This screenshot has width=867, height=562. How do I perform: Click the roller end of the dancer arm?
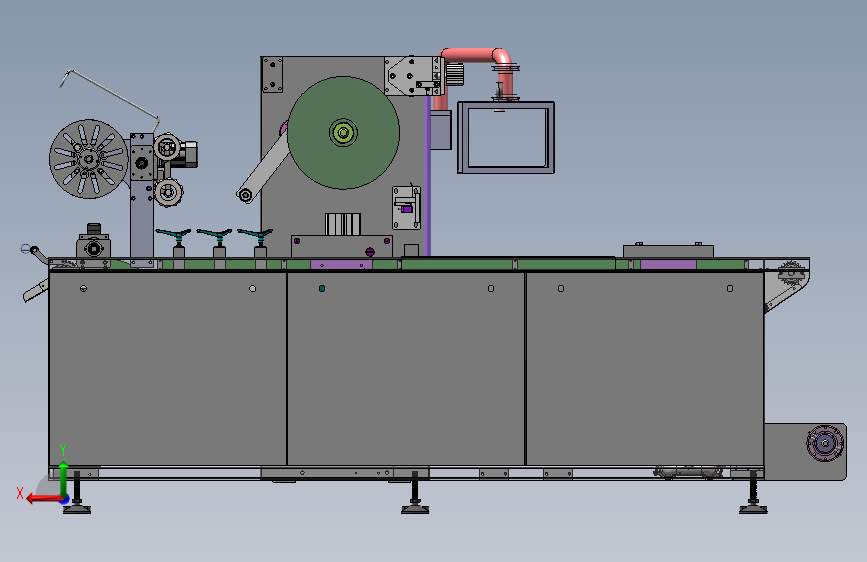pyautogui.click(x=245, y=195)
